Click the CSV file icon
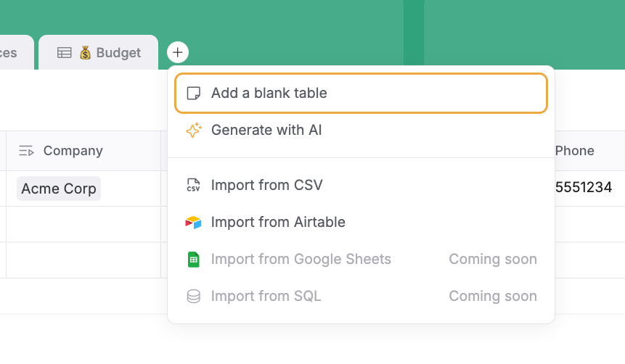Image resolution: width=625 pixels, height=364 pixels. 193,185
